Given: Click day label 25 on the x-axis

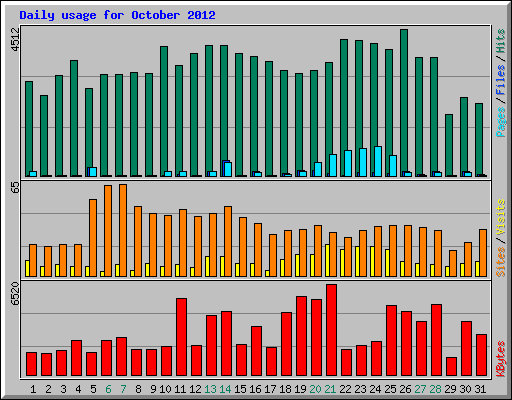Looking at the screenshot, I should pos(390,389).
